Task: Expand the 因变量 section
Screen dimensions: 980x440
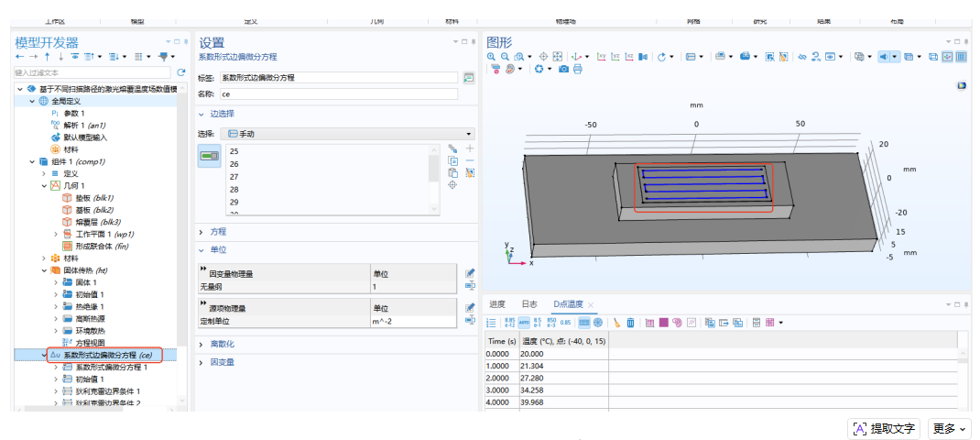Action: pos(223,362)
